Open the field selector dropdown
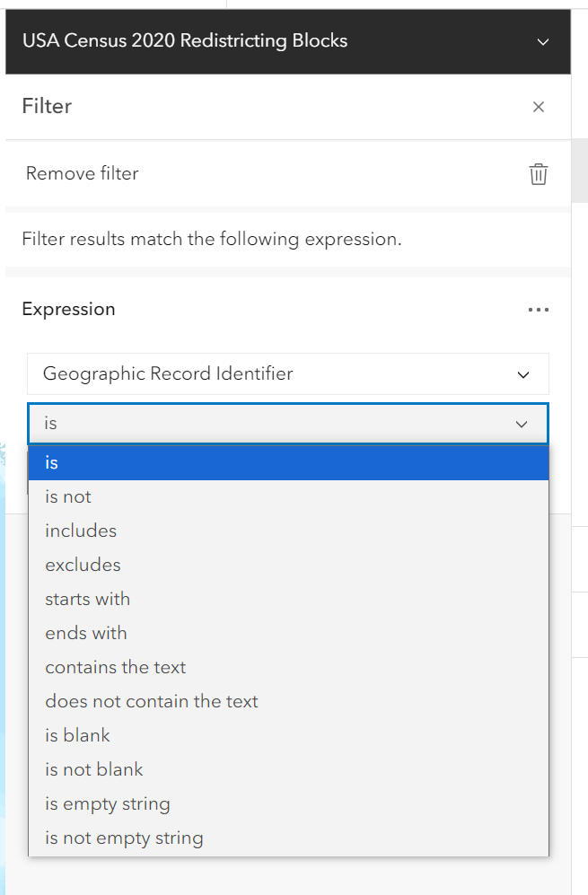This screenshot has height=895, width=588. pyautogui.click(x=287, y=374)
